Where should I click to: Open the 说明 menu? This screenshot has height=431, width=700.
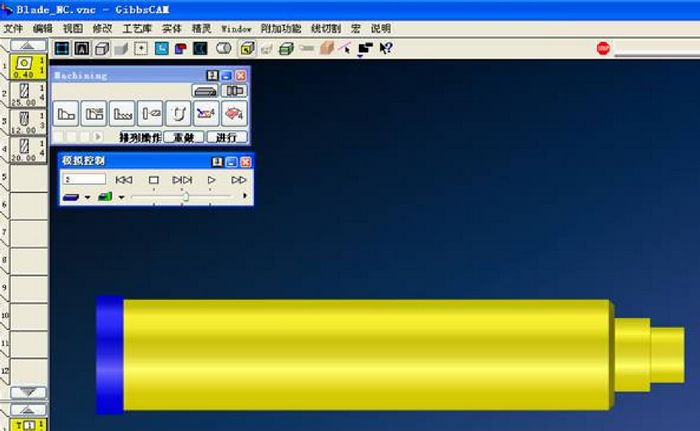click(381, 29)
